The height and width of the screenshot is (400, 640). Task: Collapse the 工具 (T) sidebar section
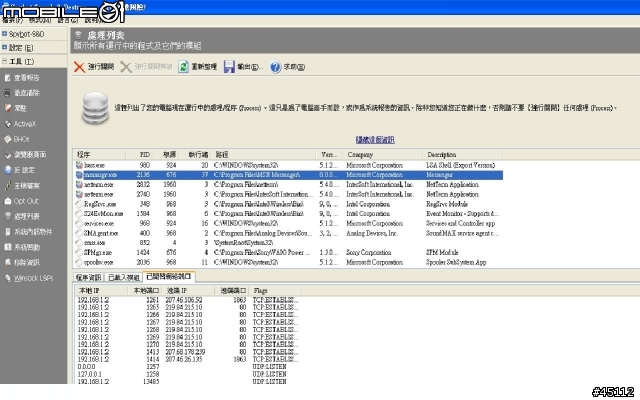coord(4,62)
